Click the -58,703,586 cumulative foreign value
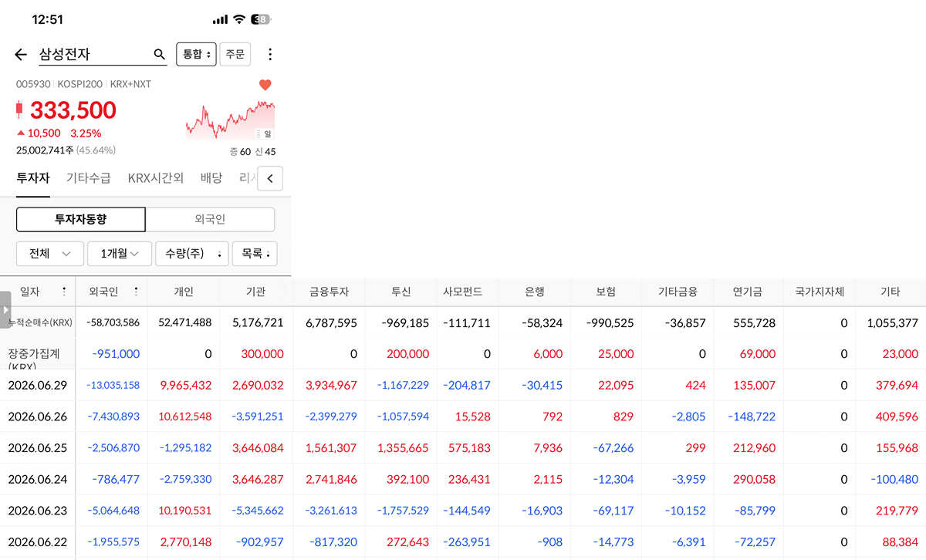Viewport: 926px width, 560px height. 113,322
